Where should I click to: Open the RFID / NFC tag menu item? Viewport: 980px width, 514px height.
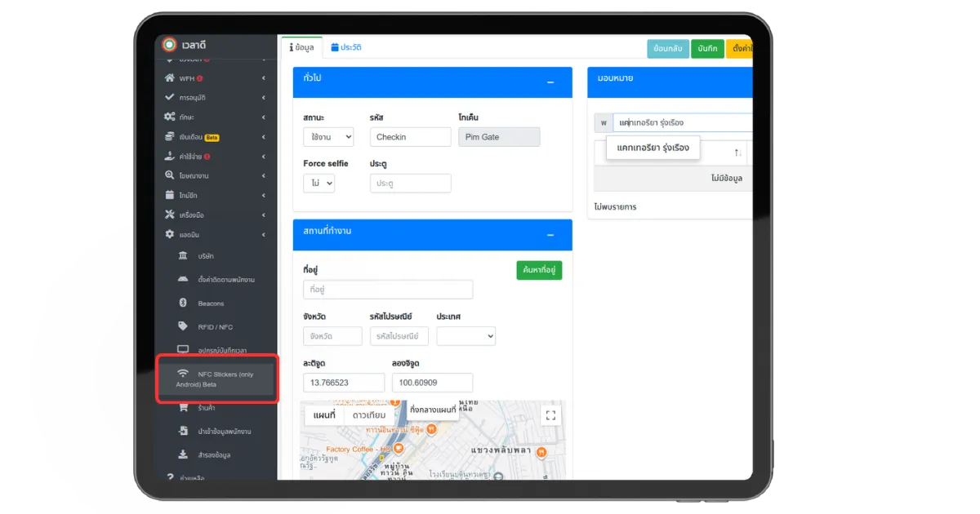coord(216,326)
